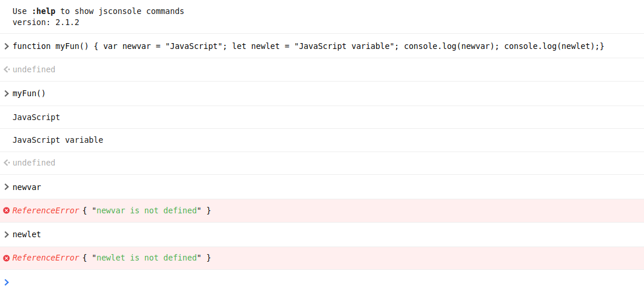Click the blue prompt chevron at bottom
644x299 pixels.
coord(6,282)
